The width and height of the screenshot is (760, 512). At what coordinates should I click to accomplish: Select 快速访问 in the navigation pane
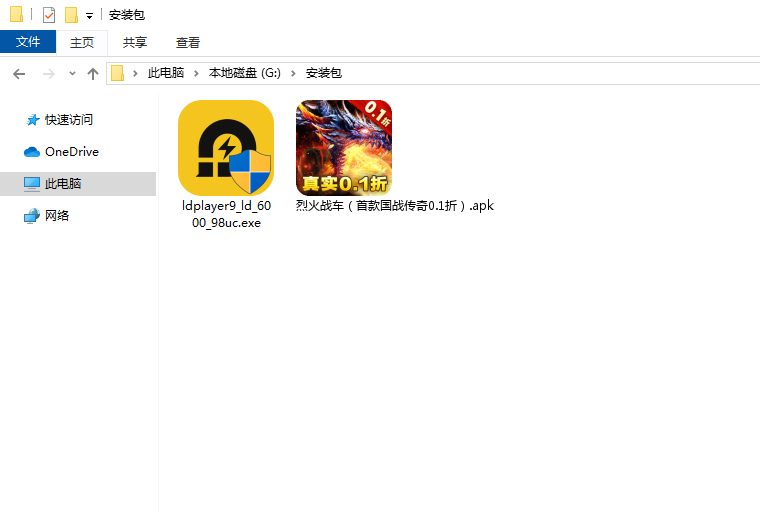[x=68, y=120]
